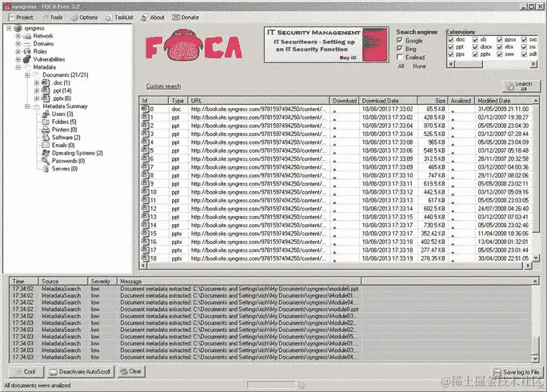Click the Clear log button

[x=131, y=372]
